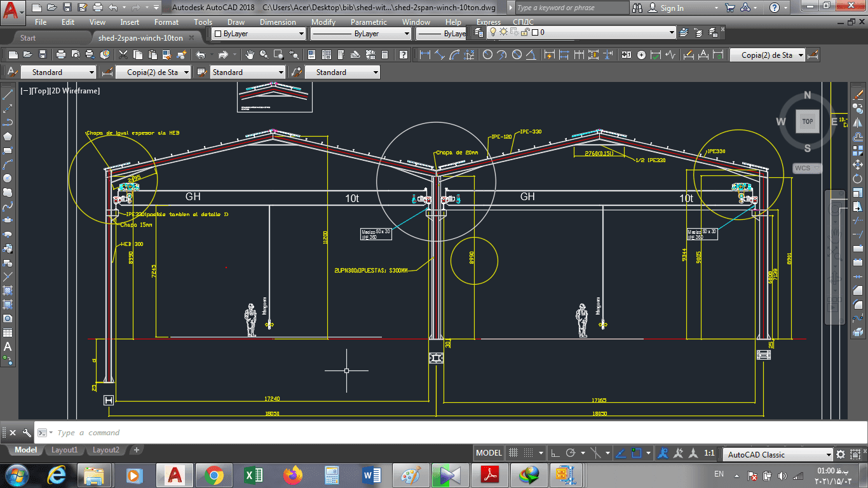Toggle Snap mode in status bar
Viewport: 868px width, 488px height.
click(529, 453)
